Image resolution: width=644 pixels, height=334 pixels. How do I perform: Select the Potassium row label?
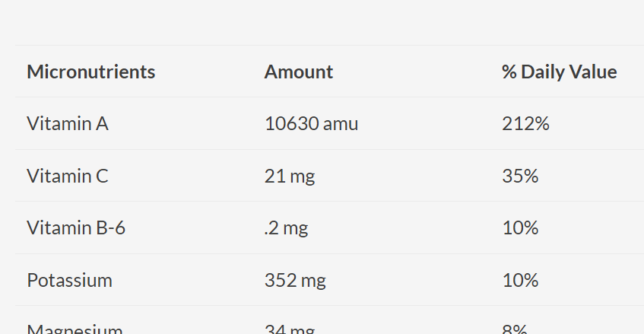[x=69, y=280]
